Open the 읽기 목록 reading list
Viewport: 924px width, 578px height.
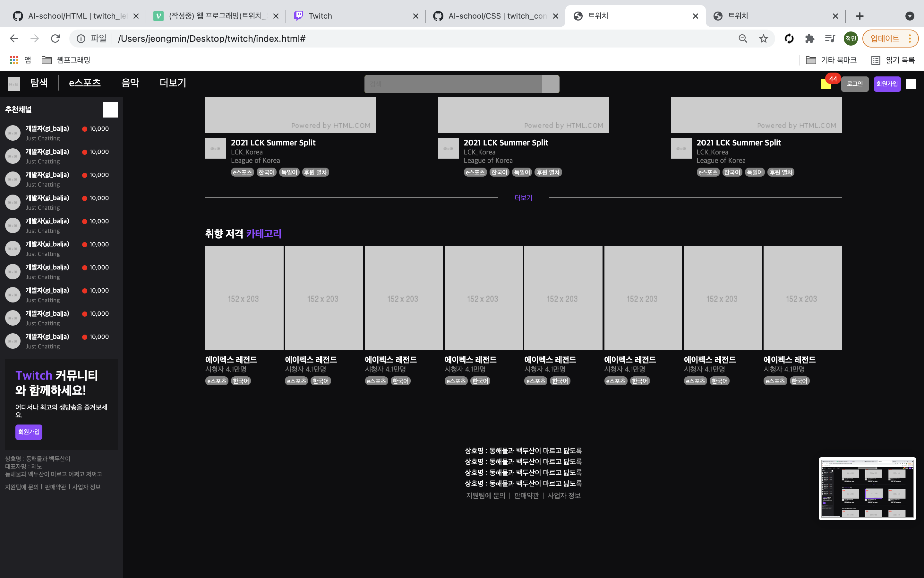pyautogui.click(x=893, y=60)
